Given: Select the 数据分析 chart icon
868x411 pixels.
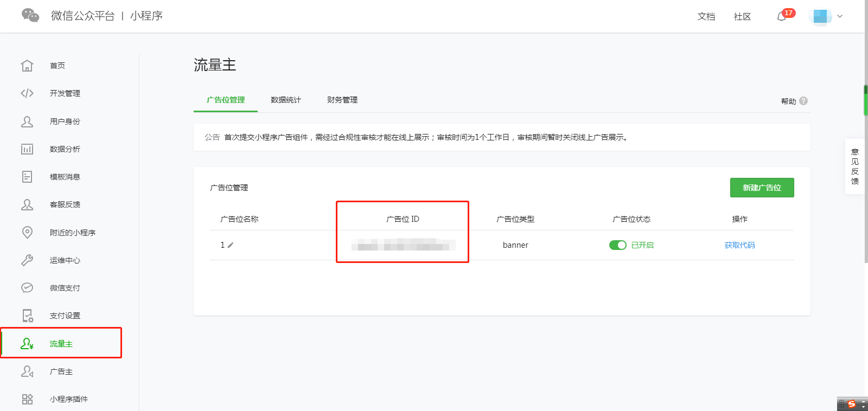Looking at the screenshot, I should coord(27,149).
